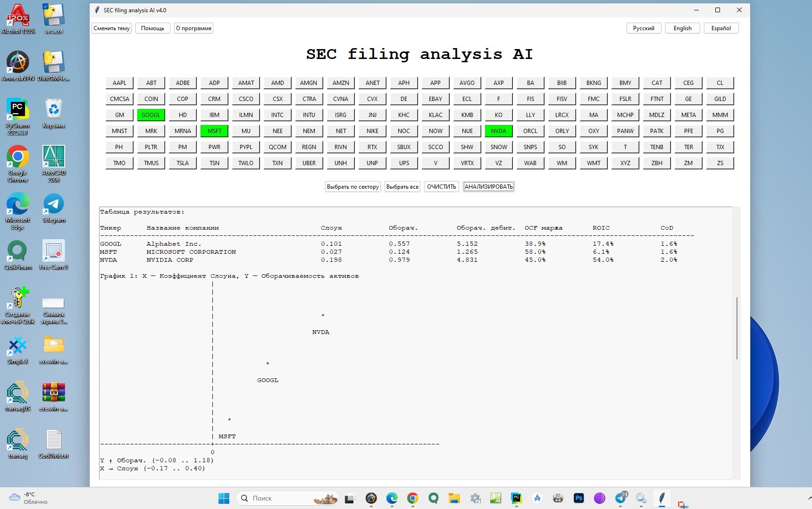812x509 pixels.
Task: Click the NVDA label on the chart
Action: coord(321,332)
